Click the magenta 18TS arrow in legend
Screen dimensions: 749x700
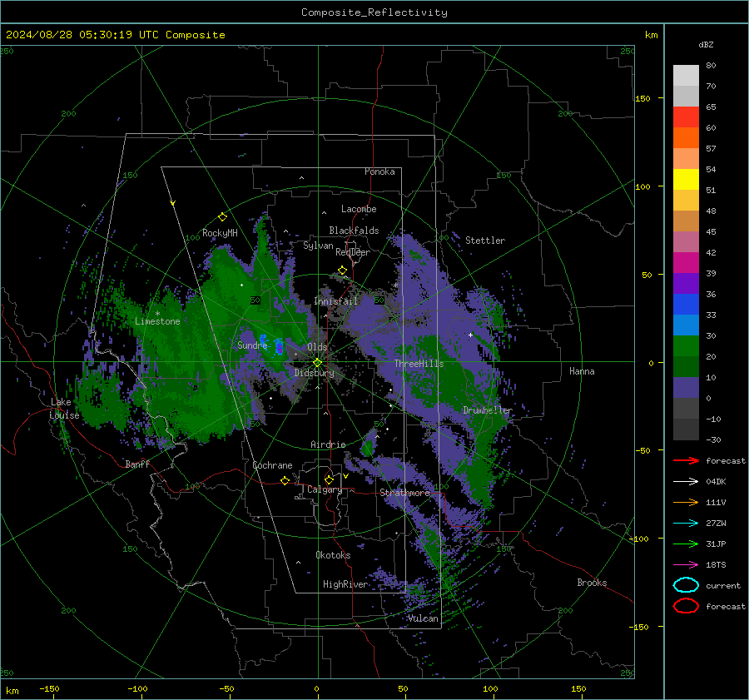point(686,565)
